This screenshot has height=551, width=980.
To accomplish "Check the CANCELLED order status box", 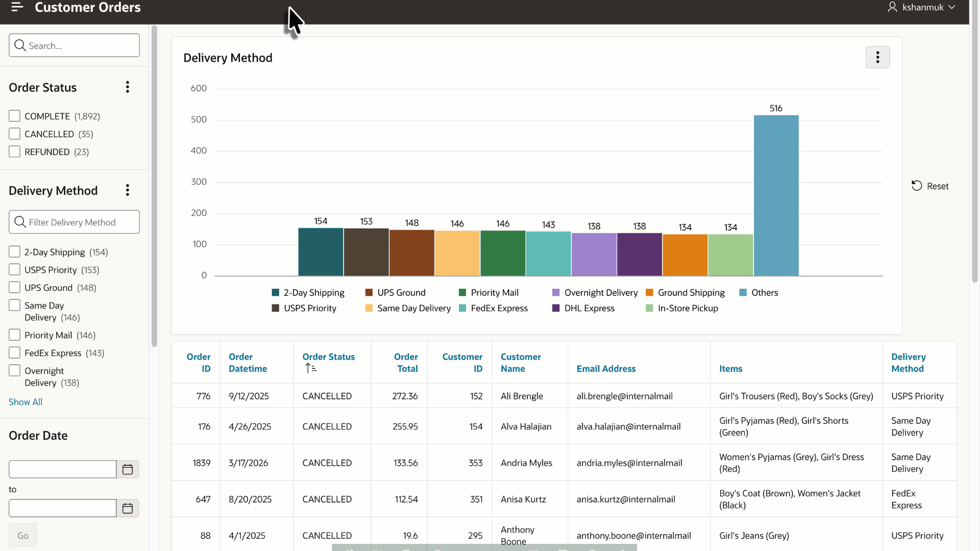I will [14, 134].
